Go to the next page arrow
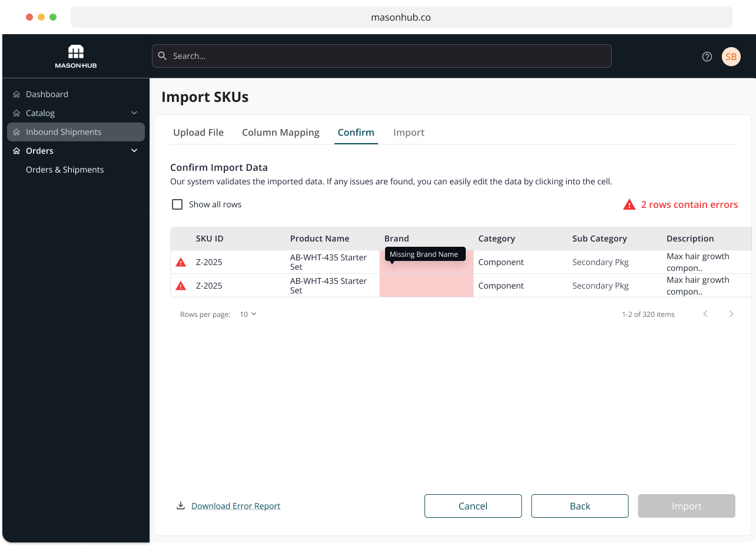This screenshot has height=546, width=756. click(731, 314)
